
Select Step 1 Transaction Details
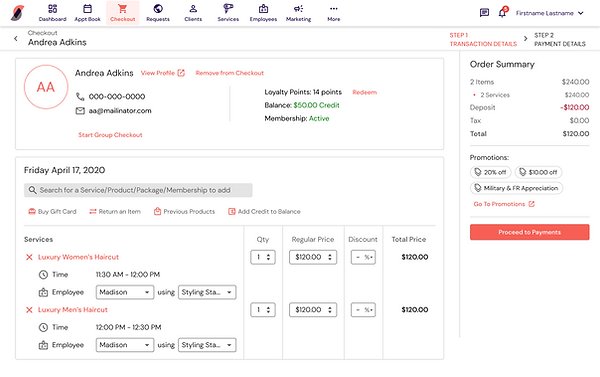tap(483, 39)
